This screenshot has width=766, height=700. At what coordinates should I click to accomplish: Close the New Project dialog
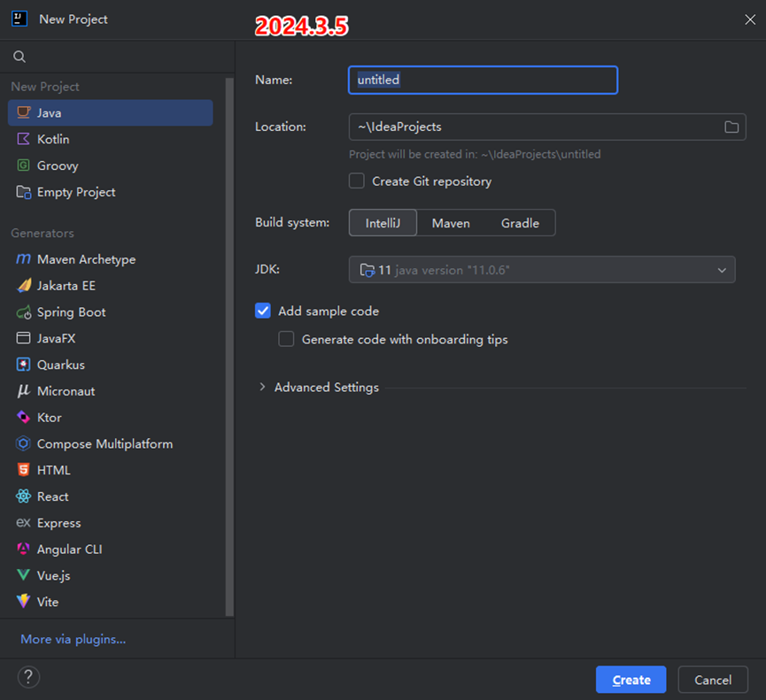coord(750,19)
